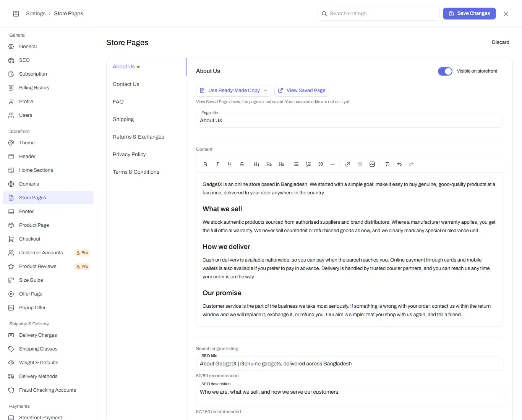
Task: Focus the Search settings field
Action: [379, 14]
